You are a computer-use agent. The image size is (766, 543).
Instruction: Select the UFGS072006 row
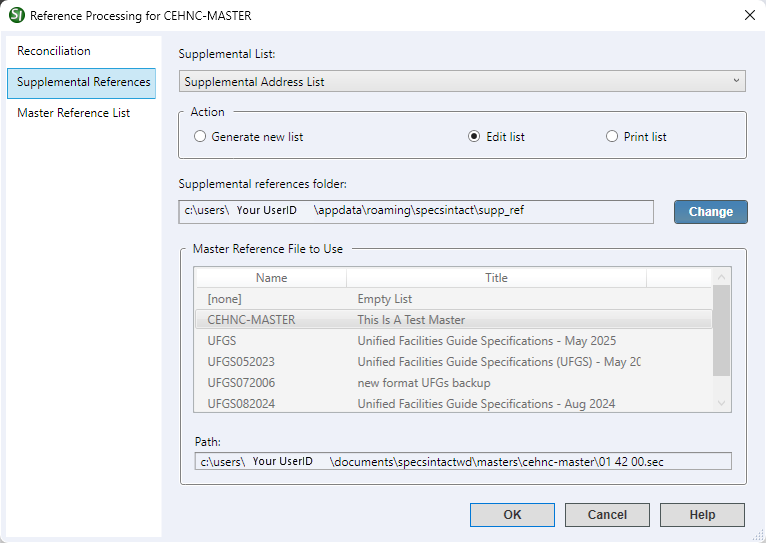(453, 383)
